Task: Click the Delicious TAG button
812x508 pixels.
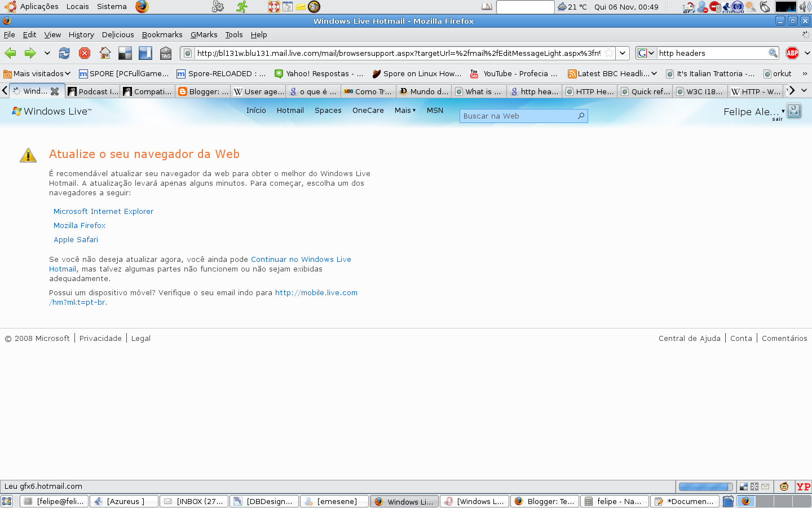Action: [x=166, y=53]
